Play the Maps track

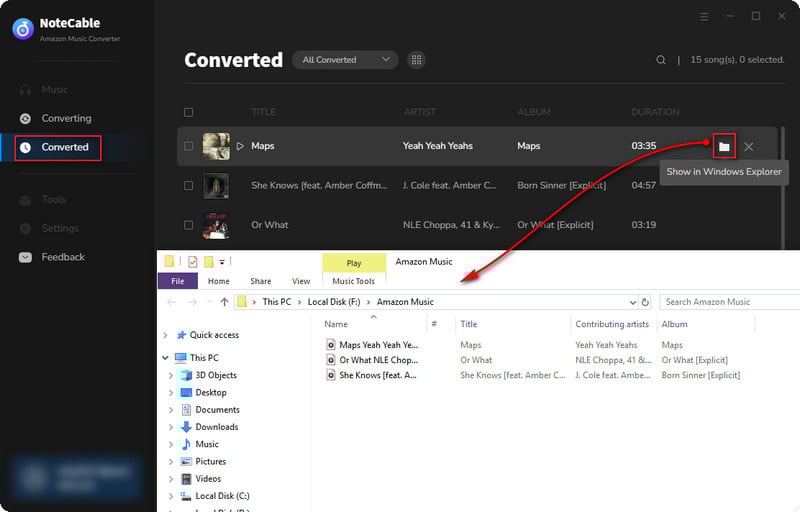tap(240, 146)
